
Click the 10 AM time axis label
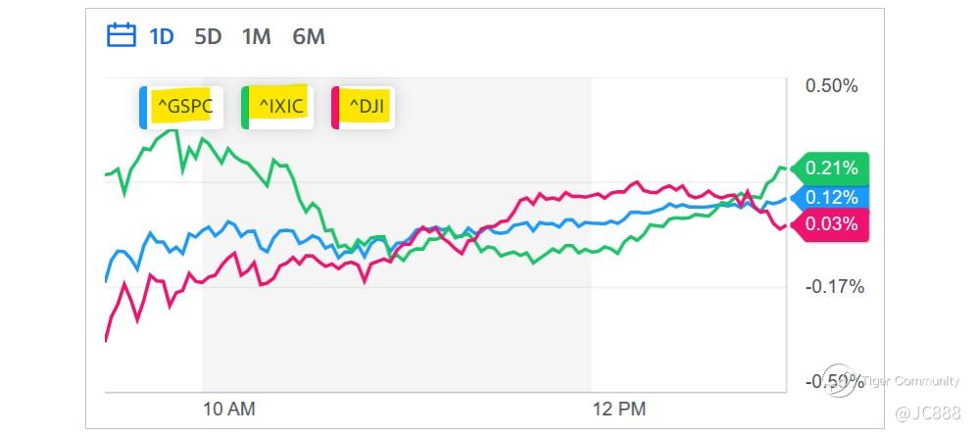[x=228, y=408]
